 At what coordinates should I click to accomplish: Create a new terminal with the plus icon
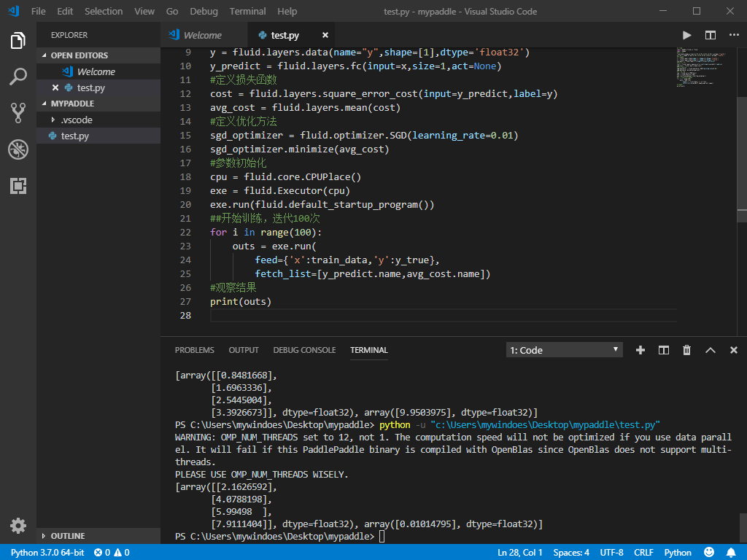[640, 350]
